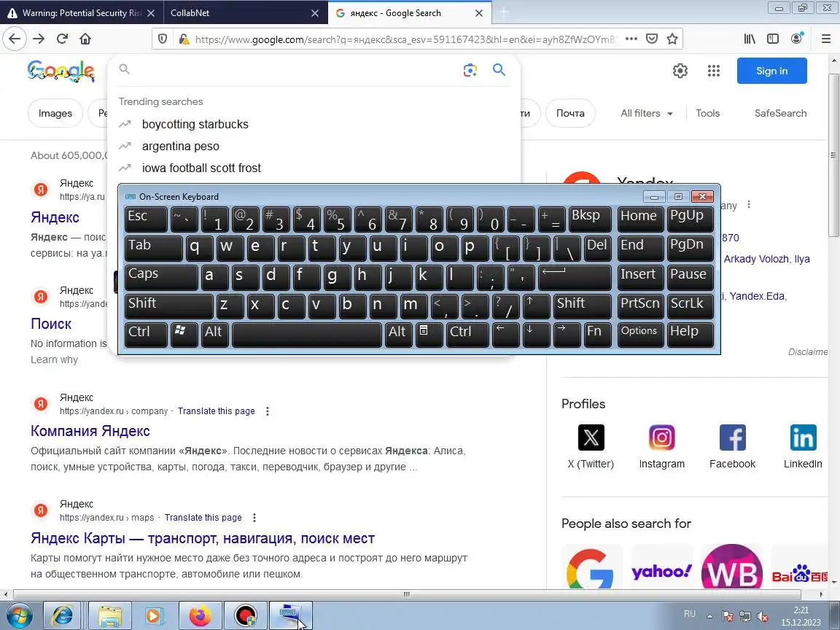
Task: Open File Explorer from taskbar
Action: point(109,615)
